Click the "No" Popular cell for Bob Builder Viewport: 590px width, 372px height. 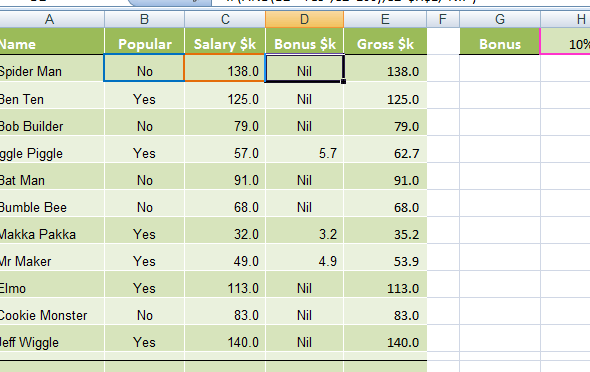click(144, 123)
